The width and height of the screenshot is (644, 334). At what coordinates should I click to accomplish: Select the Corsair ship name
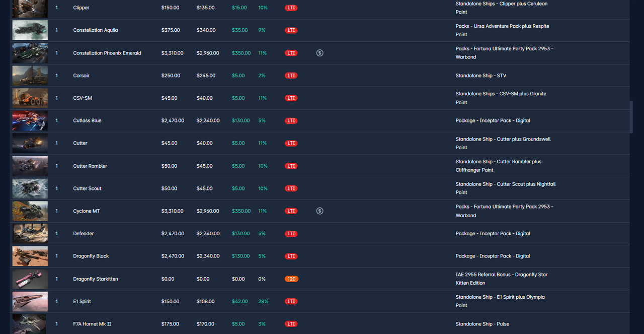[x=81, y=76]
